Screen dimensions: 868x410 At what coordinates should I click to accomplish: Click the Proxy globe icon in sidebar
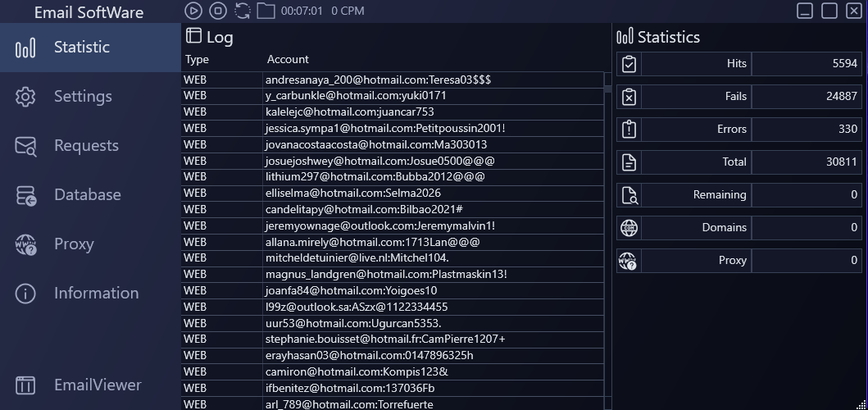tap(25, 244)
